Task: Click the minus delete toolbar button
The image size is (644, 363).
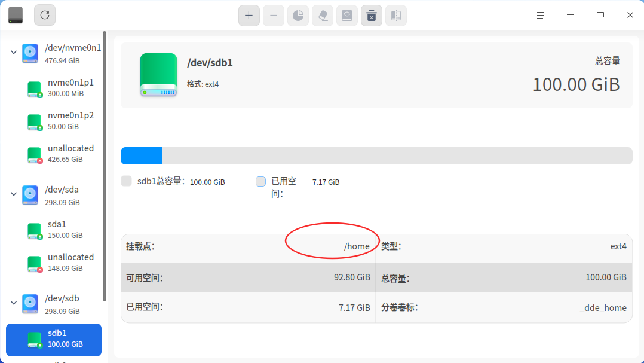Action: [x=274, y=16]
